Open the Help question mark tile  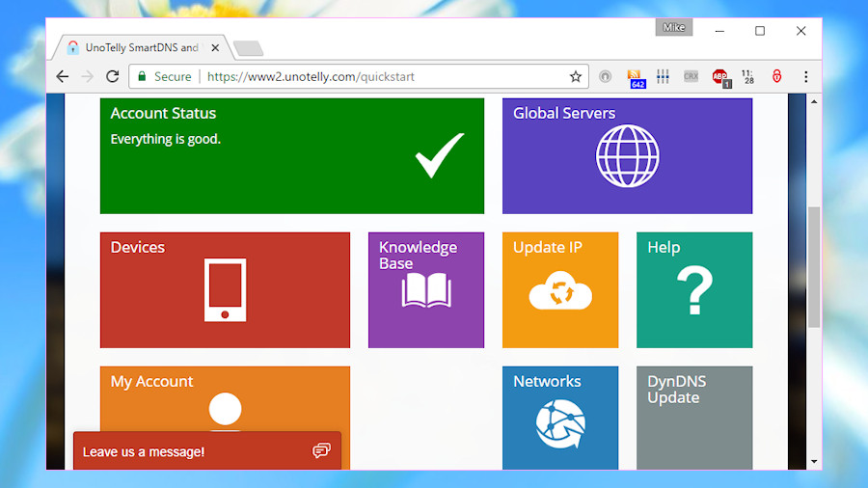[694, 290]
